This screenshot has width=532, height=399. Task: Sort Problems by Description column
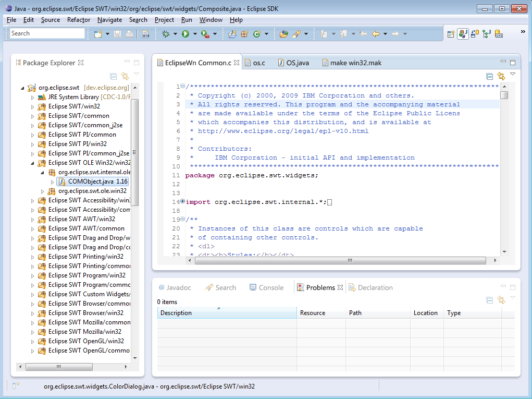pyautogui.click(x=227, y=313)
